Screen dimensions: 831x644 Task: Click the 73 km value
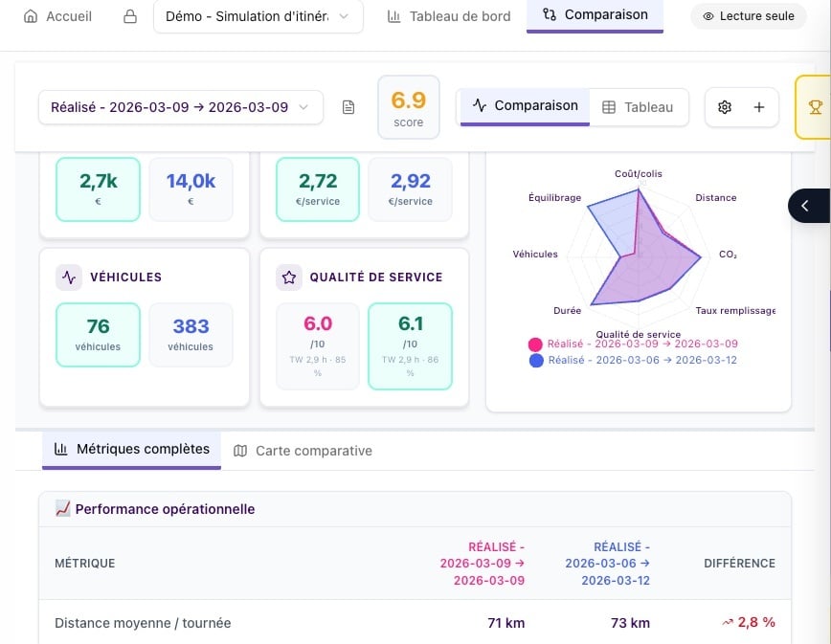pos(630,623)
